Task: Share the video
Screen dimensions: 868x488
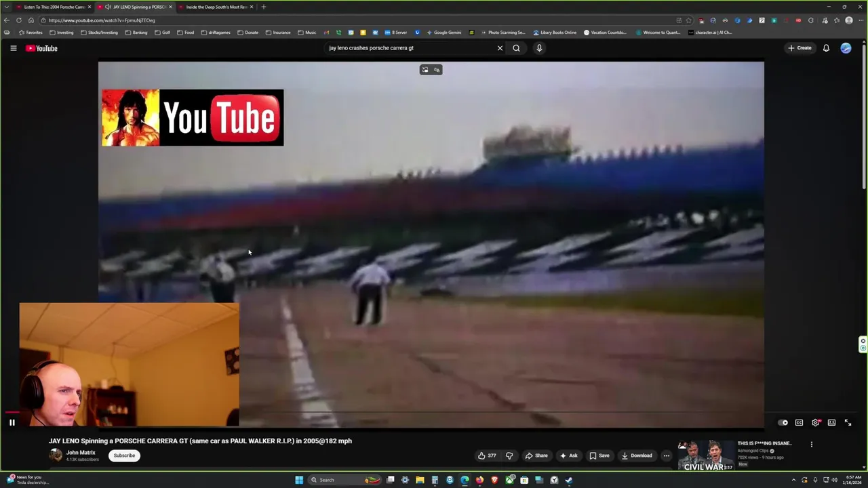Action: (536, 455)
